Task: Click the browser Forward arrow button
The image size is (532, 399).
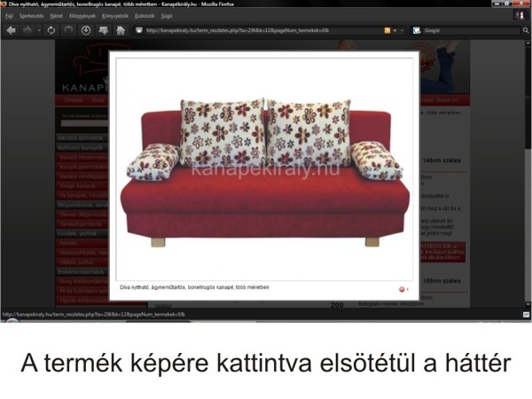Action: click(27, 30)
